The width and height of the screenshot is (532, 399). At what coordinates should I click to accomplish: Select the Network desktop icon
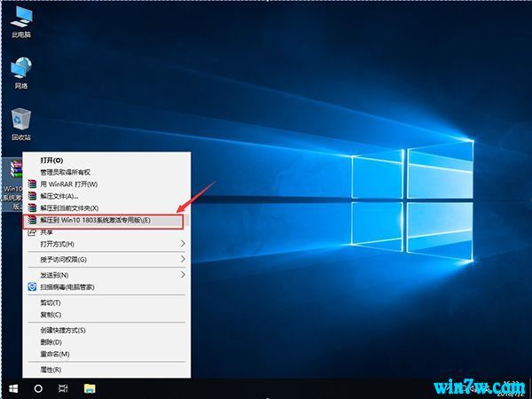[21, 73]
